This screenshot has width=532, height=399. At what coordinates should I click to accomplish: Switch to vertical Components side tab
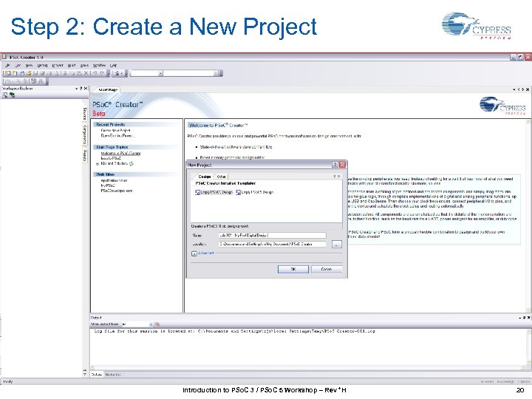click(85, 134)
